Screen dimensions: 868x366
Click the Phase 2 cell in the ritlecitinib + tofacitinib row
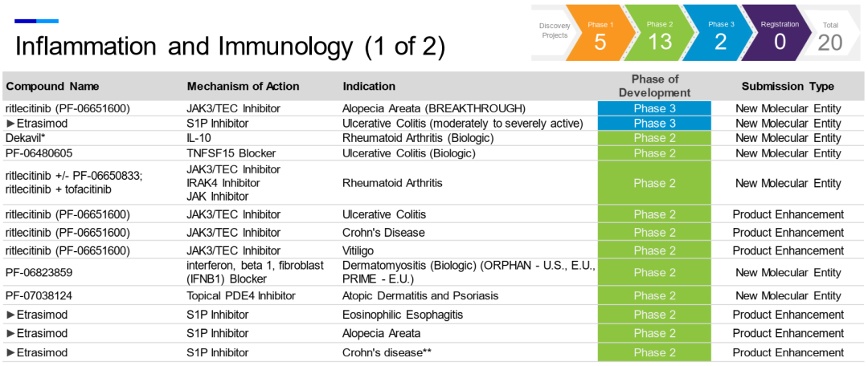point(654,183)
